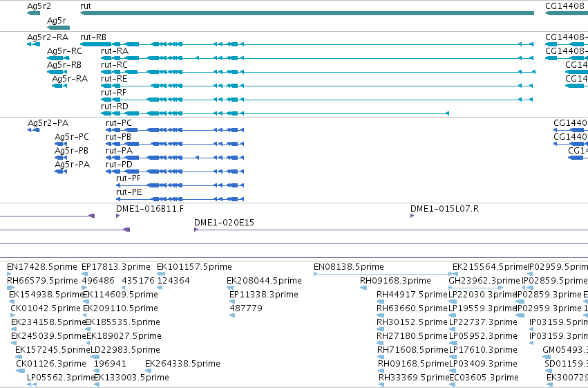Open the EK234158.5prime EST label

[x=48, y=323]
